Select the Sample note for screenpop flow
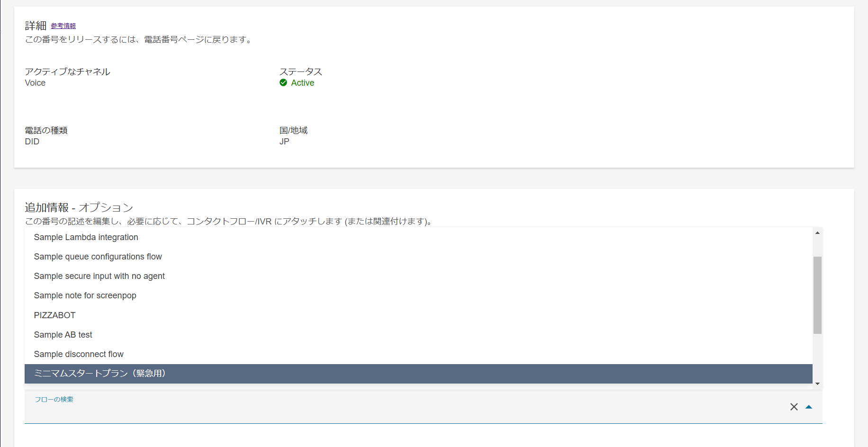 click(x=85, y=295)
